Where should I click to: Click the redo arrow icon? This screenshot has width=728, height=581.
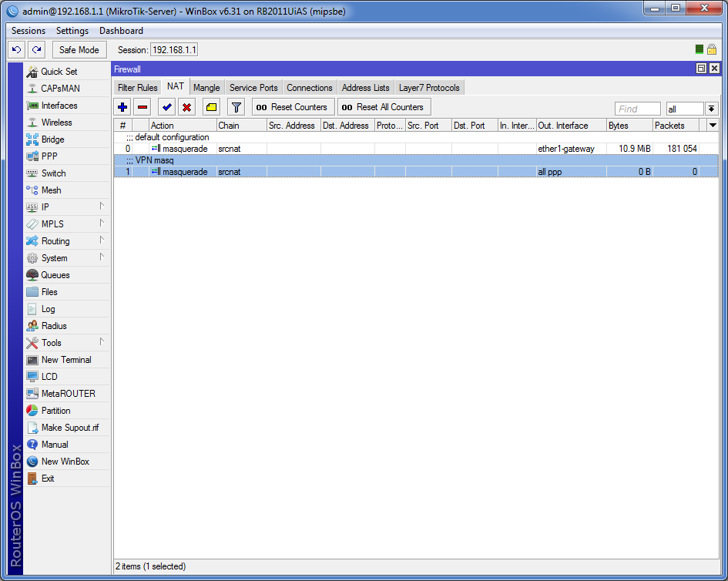point(37,49)
